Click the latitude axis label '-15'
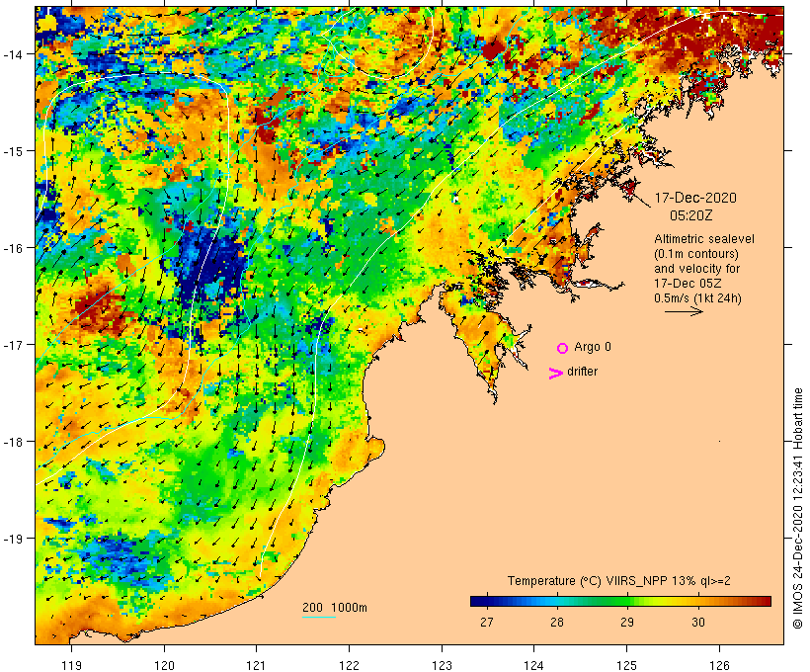The width and height of the screenshot is (810, 672). click(12, 151)
